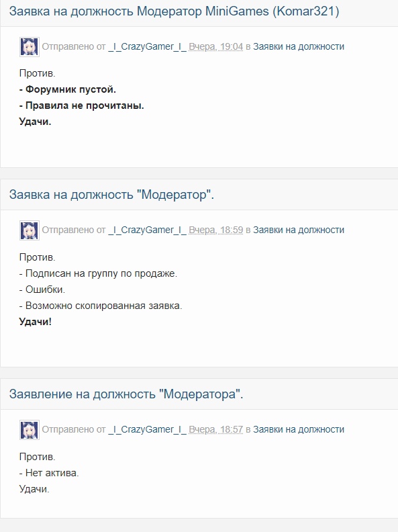Open Заявки на должности from the 18:59 post

[299, 230]
